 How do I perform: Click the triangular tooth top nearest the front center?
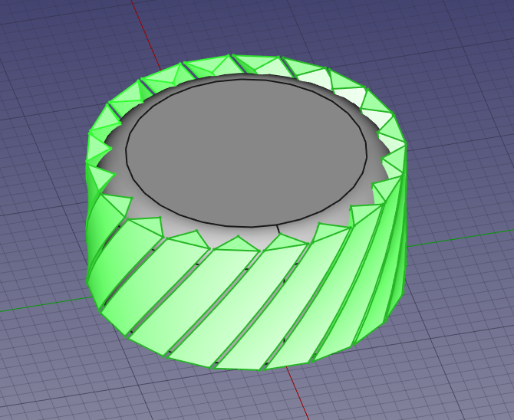[x=236, y=244]
